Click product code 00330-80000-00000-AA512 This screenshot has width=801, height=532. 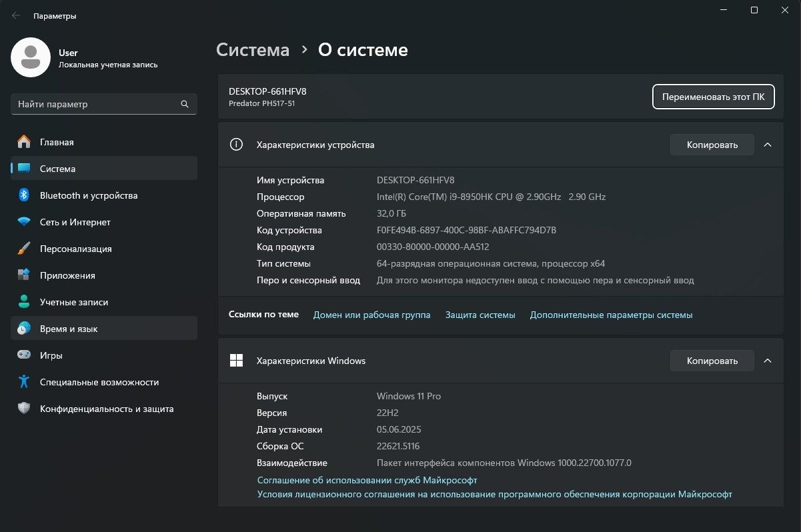[433, 247]
